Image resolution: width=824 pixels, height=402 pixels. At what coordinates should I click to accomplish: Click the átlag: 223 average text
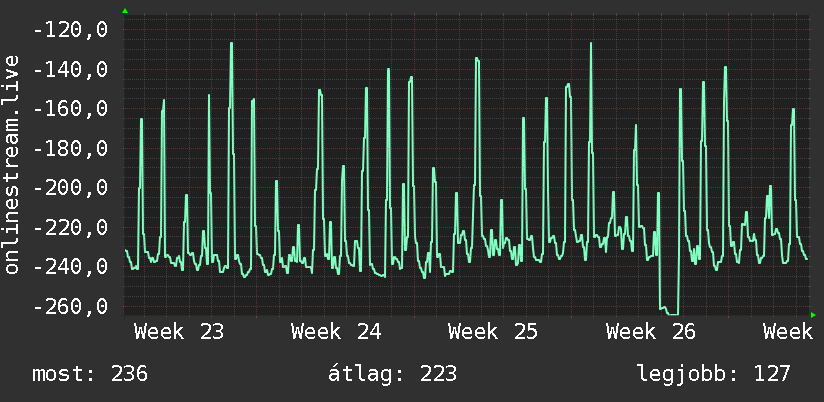[393, 374]
